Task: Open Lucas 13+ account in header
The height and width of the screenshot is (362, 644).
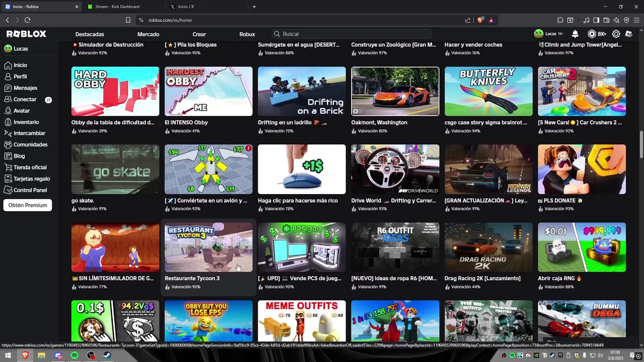Action: [x=549, y=34]
